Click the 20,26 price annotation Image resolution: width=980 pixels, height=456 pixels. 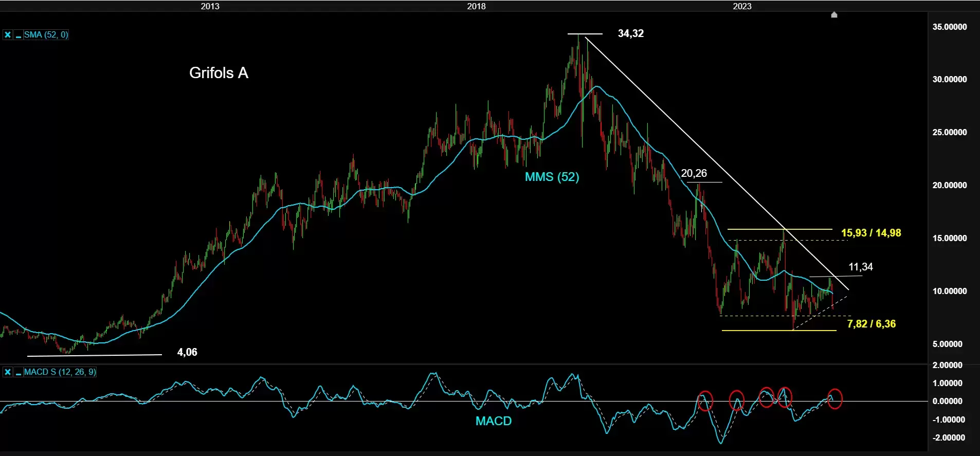[x=694, y=173]
